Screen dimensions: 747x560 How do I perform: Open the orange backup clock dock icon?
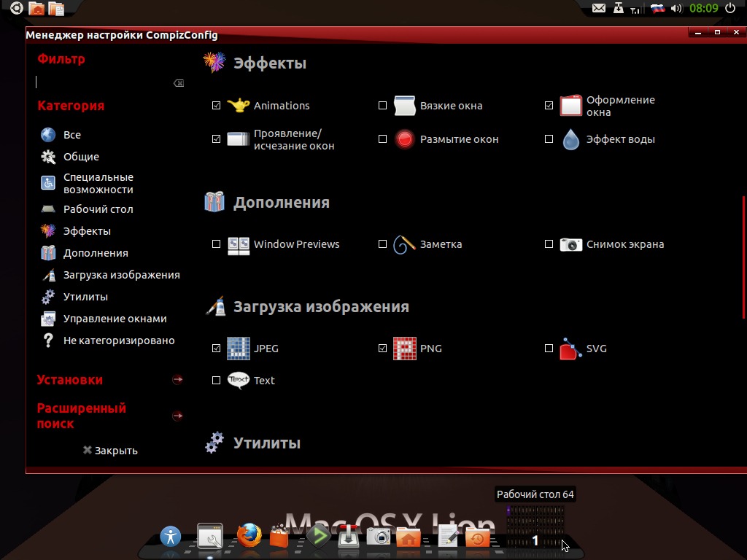click(x=477, y=537)
